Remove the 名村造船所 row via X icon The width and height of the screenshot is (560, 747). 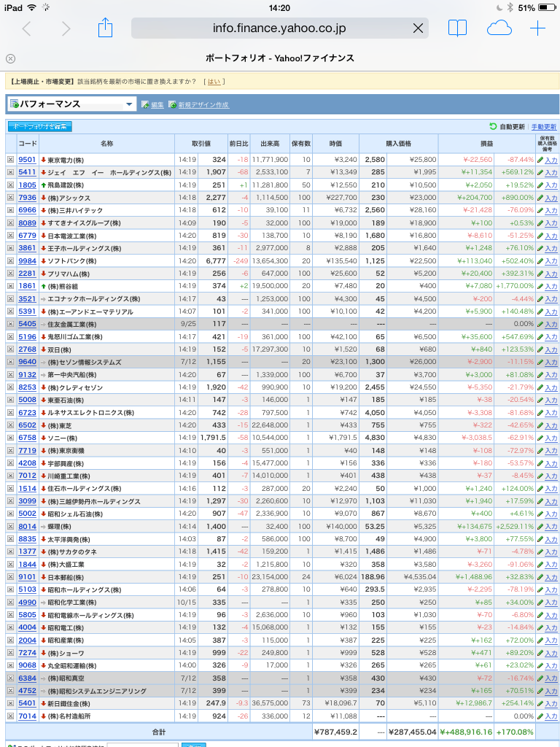click(10, 716)
